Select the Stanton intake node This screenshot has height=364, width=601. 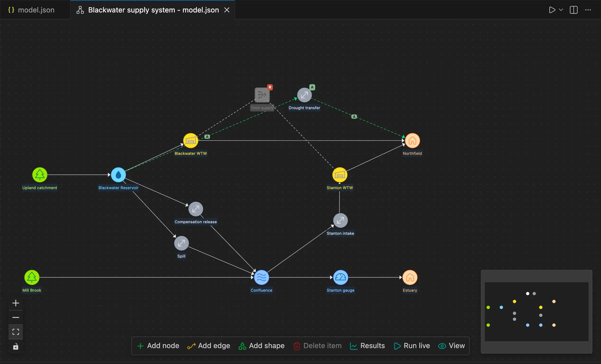[340, 220]
